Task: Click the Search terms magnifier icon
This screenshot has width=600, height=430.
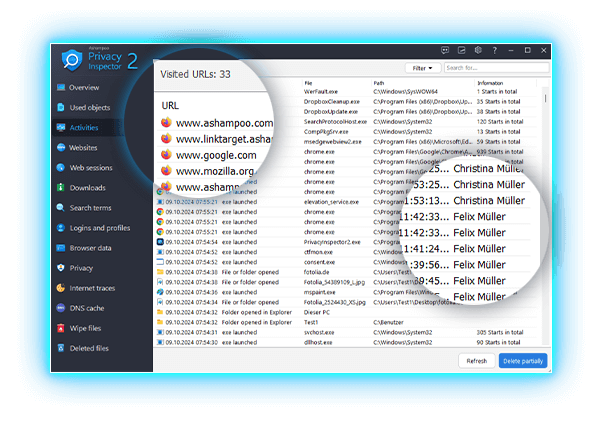Action: point(60,208)
